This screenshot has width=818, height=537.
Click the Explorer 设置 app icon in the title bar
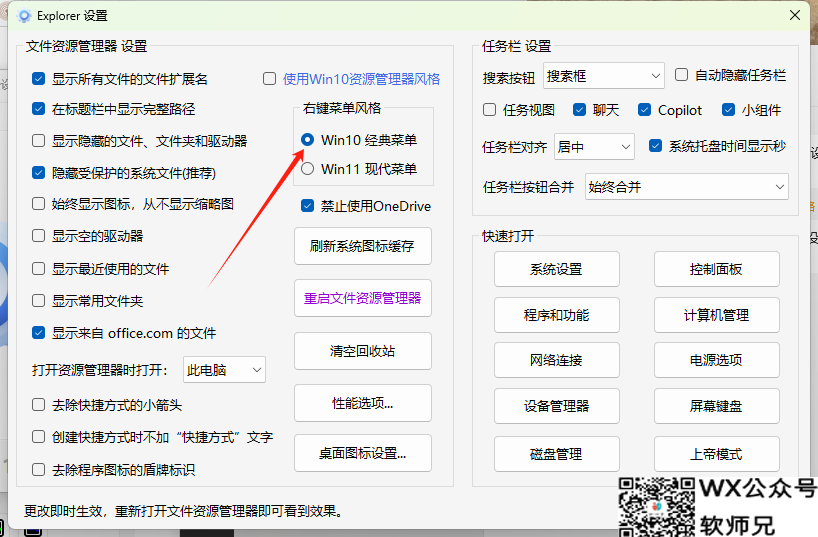coord(24,16)
